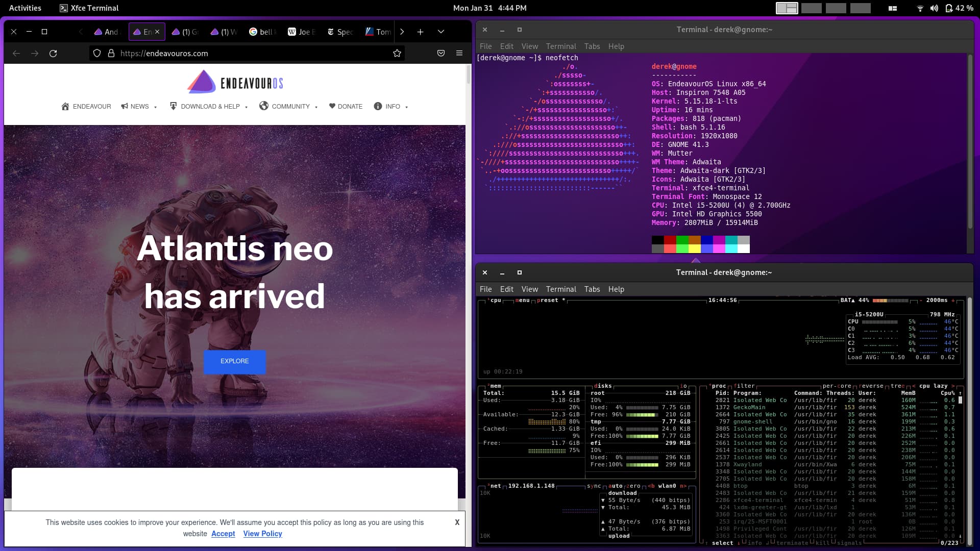Open the Firefox hamburger application menu

pyautogui.click(x=460, y=53)
